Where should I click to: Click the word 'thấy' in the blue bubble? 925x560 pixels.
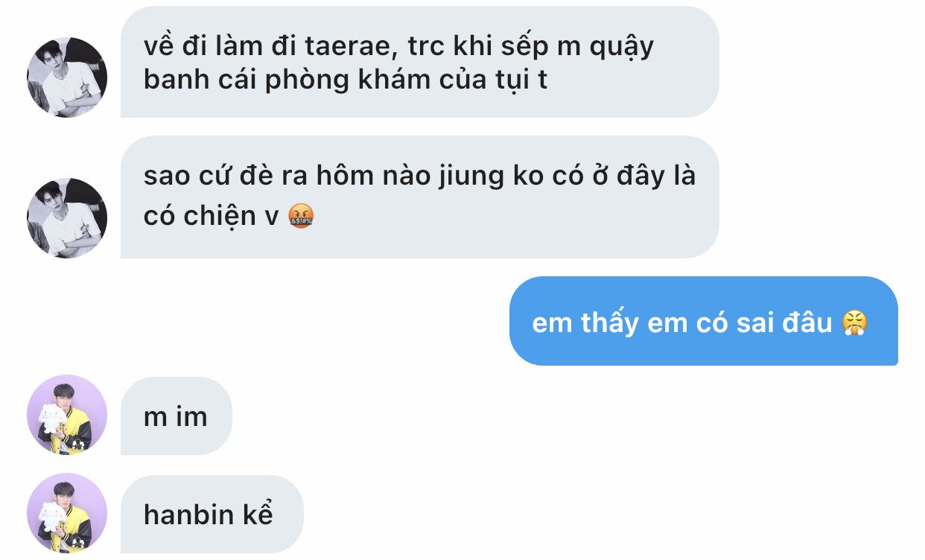point(609,324)
